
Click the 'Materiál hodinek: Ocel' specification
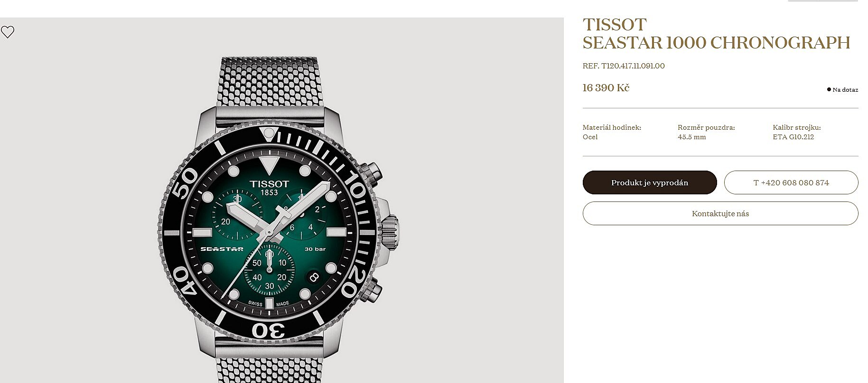click(x=612, y=132)
